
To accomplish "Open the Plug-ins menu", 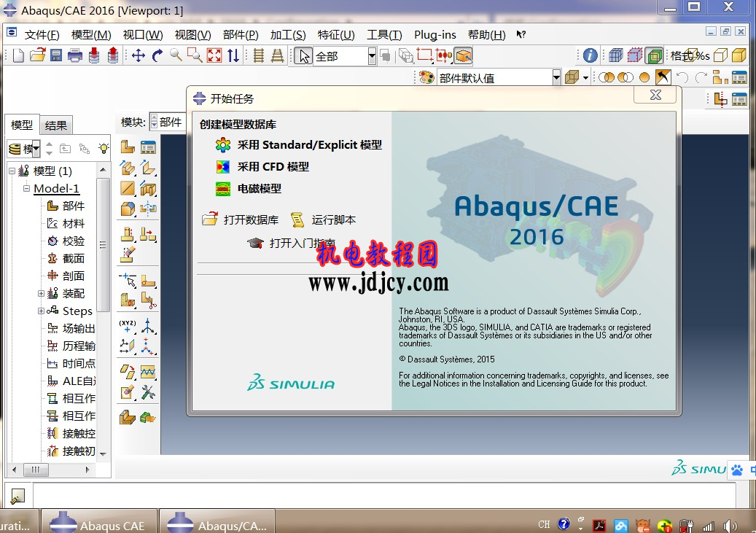I will click(x=435, y=35).
